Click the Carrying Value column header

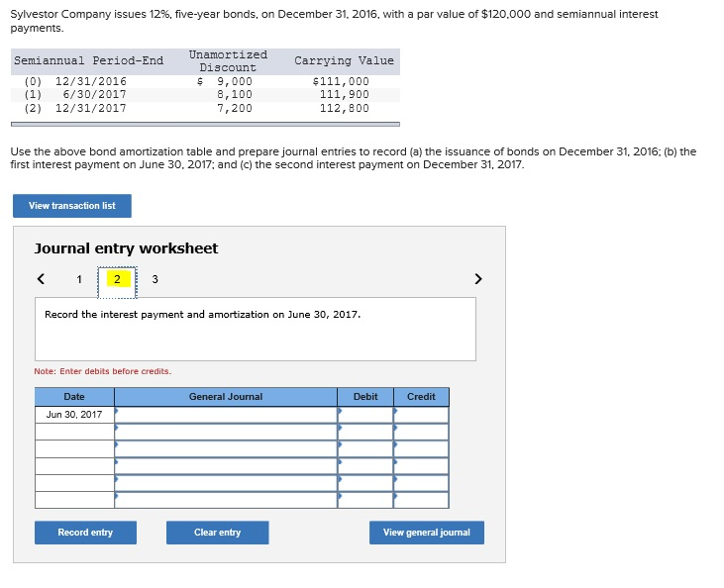[344, 61]
